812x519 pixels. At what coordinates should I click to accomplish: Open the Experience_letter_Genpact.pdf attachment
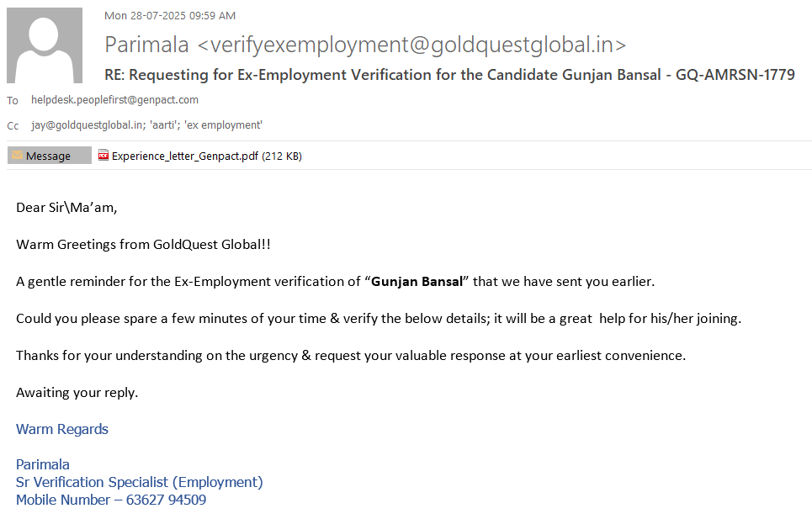coord(185,156)
